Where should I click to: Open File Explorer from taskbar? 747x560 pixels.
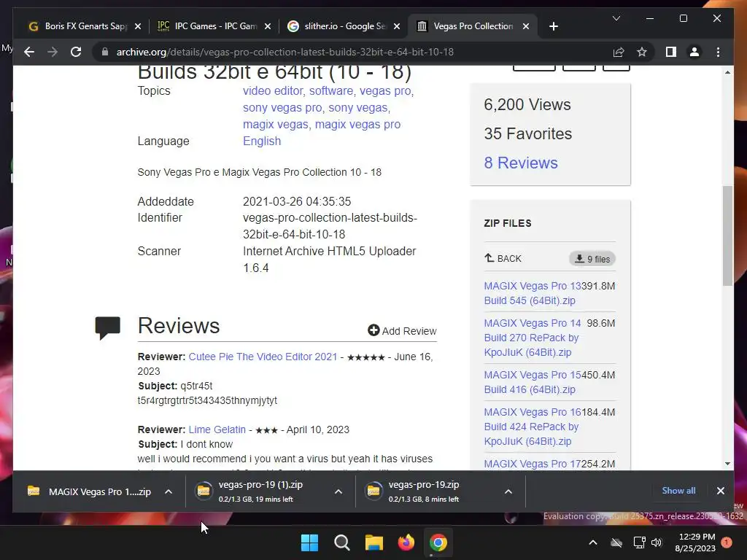tap(374, 542)
